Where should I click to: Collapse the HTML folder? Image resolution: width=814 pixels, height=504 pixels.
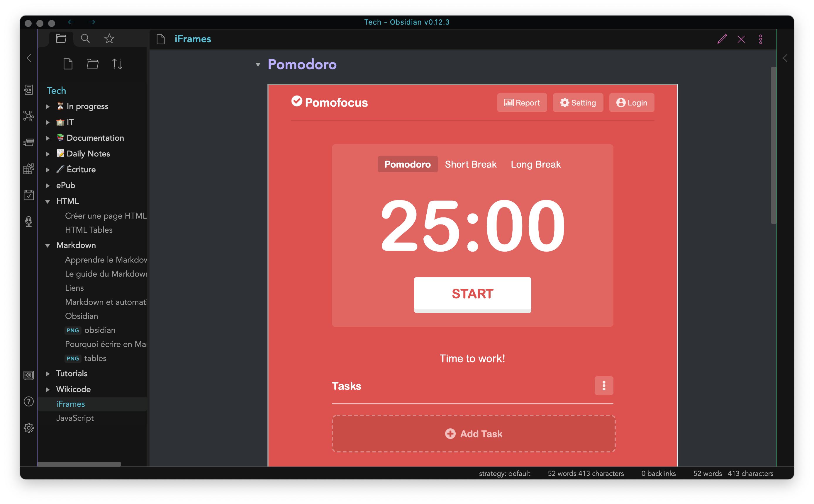(x=48, y=201)
